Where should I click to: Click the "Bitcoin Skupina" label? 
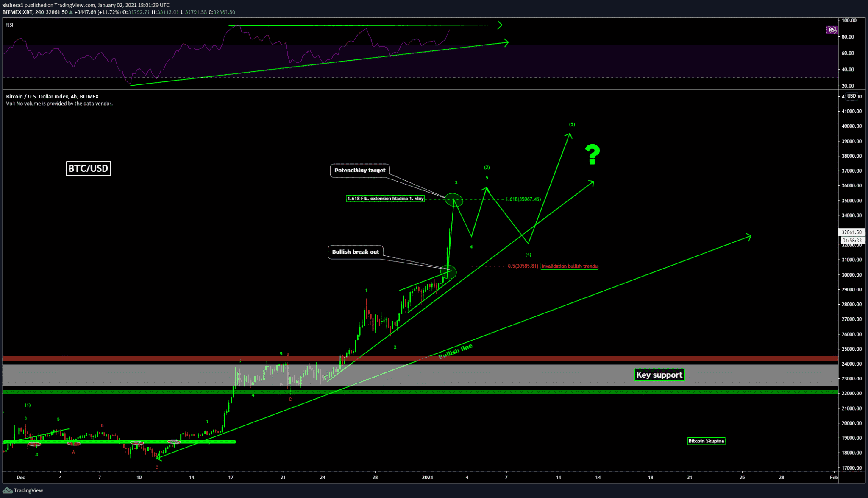(706, 441)
